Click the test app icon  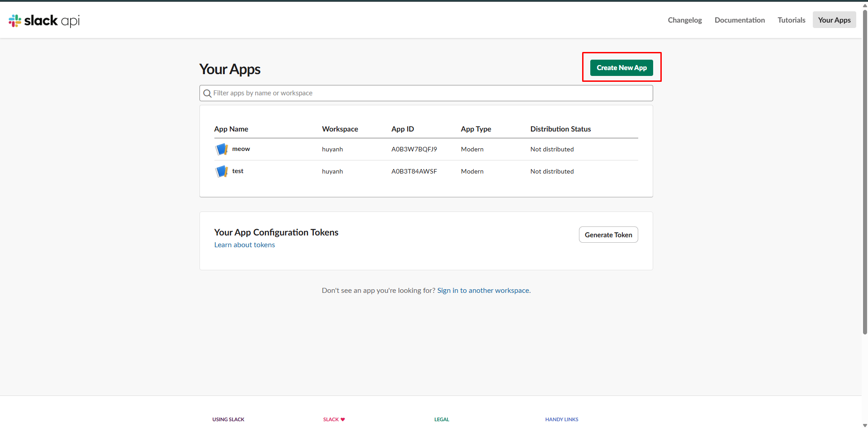pos(222,171)
